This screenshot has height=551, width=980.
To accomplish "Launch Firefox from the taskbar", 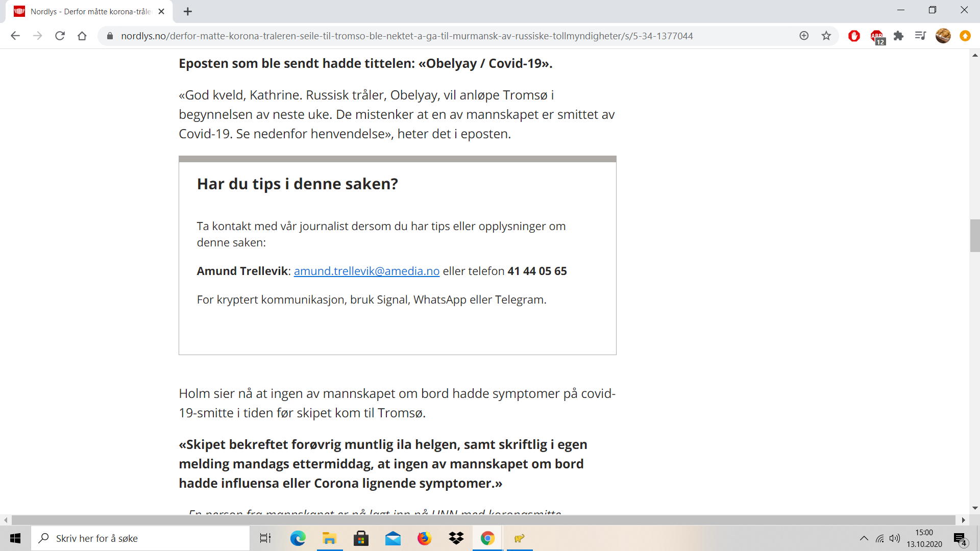I will pos(424,538).
